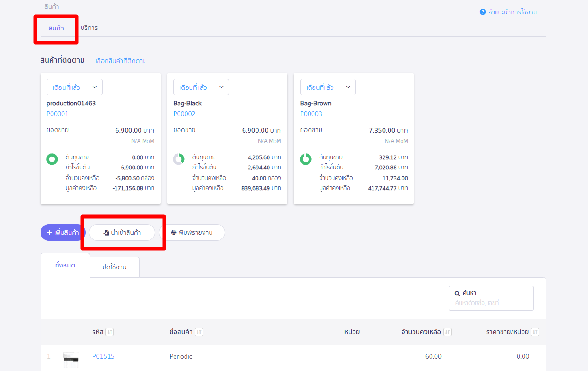Open period dropdown on Bag-Black card
588x371 pixels.
[201, 87]
